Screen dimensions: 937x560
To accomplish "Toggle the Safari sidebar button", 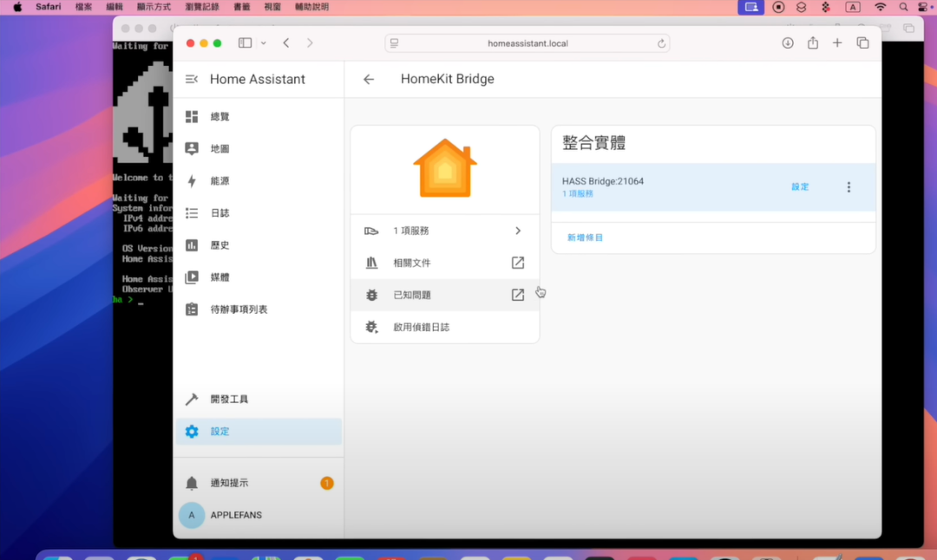I will tap(245, 43).
